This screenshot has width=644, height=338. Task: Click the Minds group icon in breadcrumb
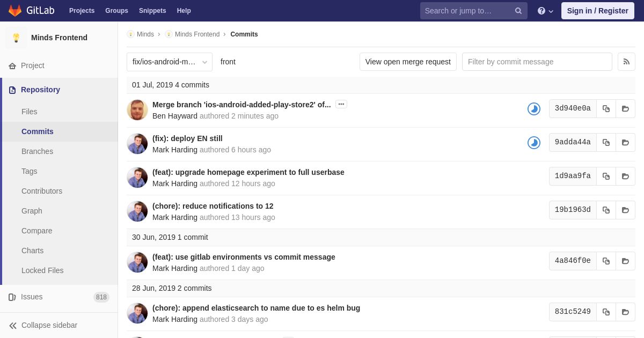130,34
